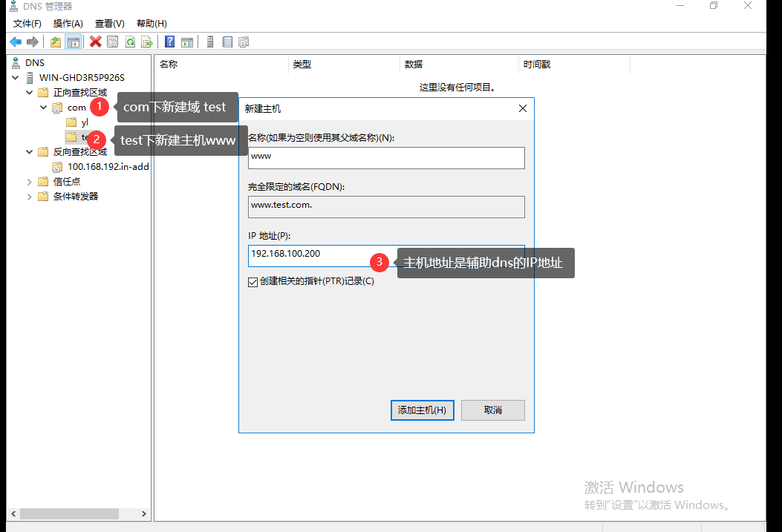Collapse the 正向查找区域 tree node

(29, 92)
